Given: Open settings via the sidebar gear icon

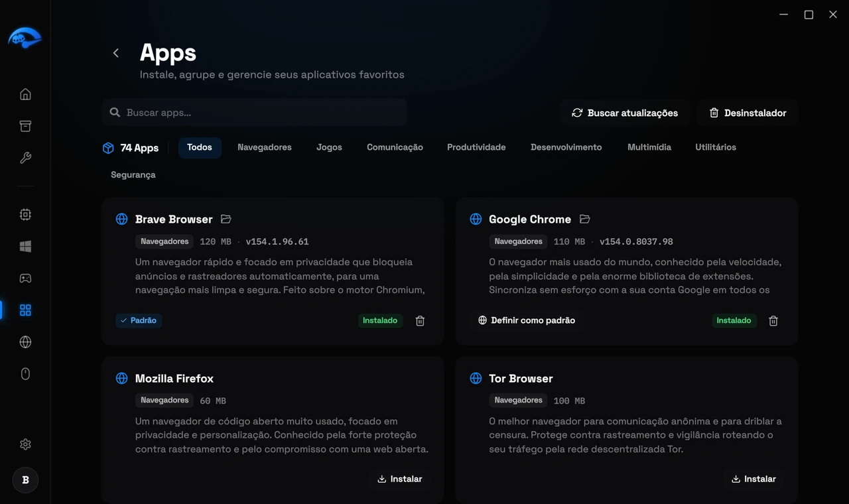Looking at the screenshot, I should click(x=25, y=444).
